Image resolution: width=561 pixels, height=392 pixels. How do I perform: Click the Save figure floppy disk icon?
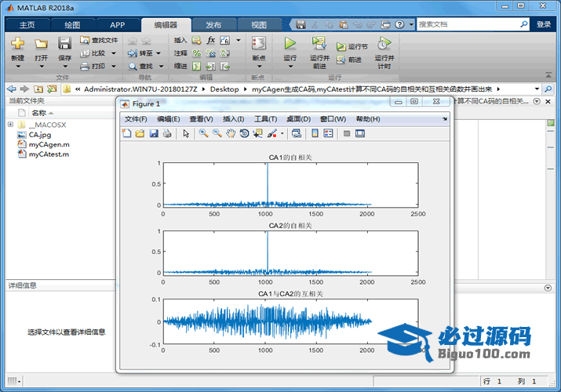tap(153, 133)
